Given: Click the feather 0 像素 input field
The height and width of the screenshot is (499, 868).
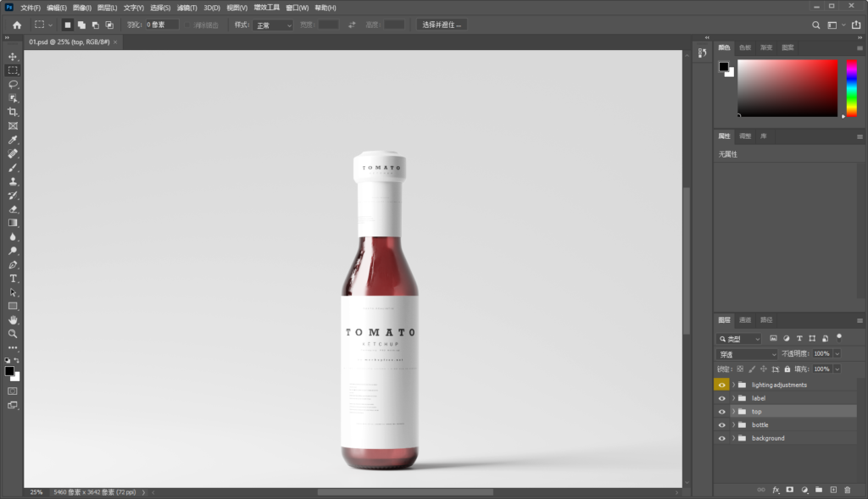Looking at the screenshot, I should (161, 25).
